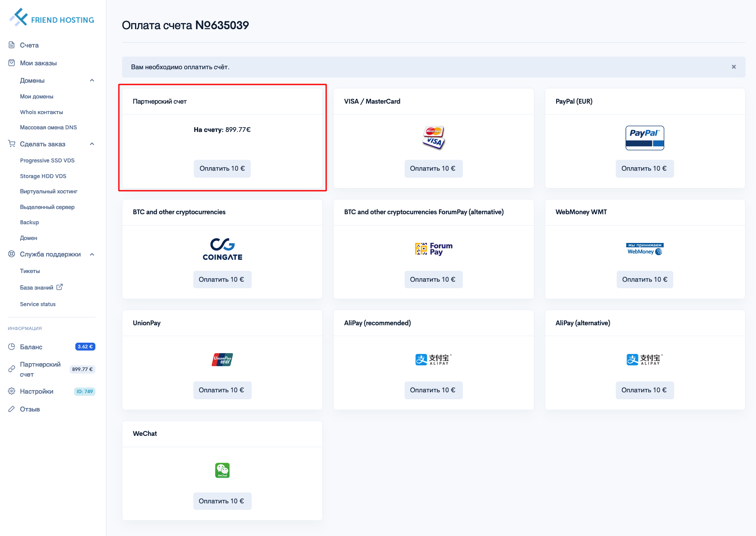
Task: Click the Friend Hosting logo
Action: click(52, 17)
